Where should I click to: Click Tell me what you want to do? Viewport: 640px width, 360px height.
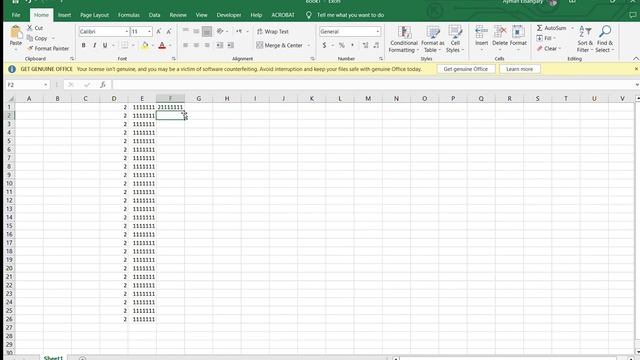point(350,15)
